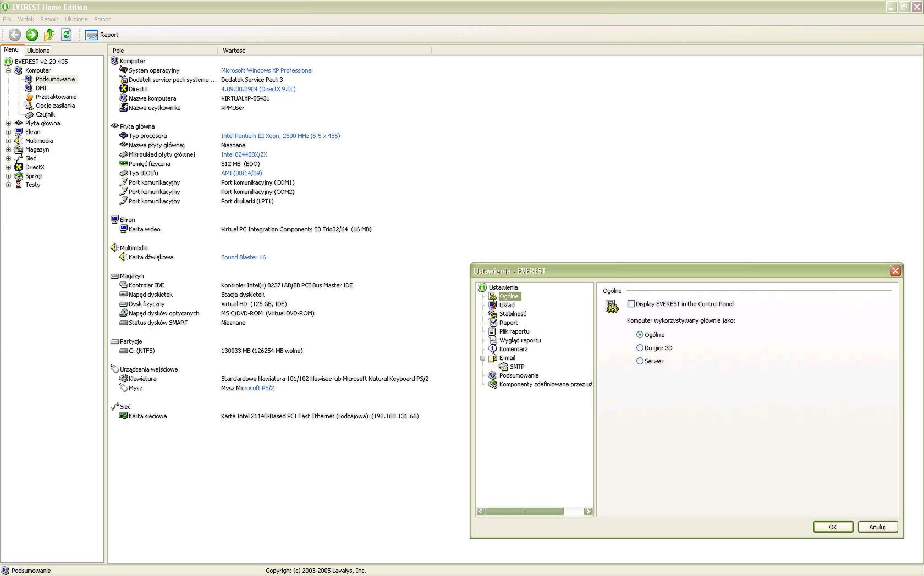Click the Płyta główna motherboard icon in tree

(x=19, y=123)
